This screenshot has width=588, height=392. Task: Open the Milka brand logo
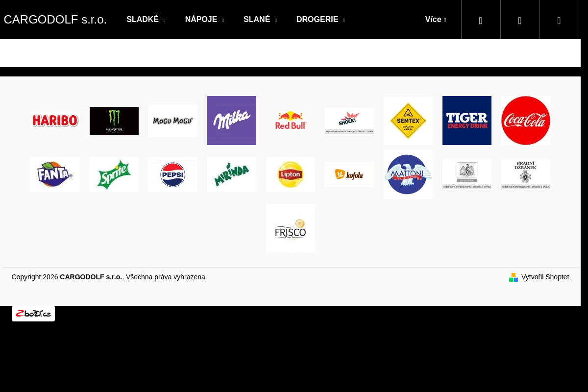[x=232, y=121]
